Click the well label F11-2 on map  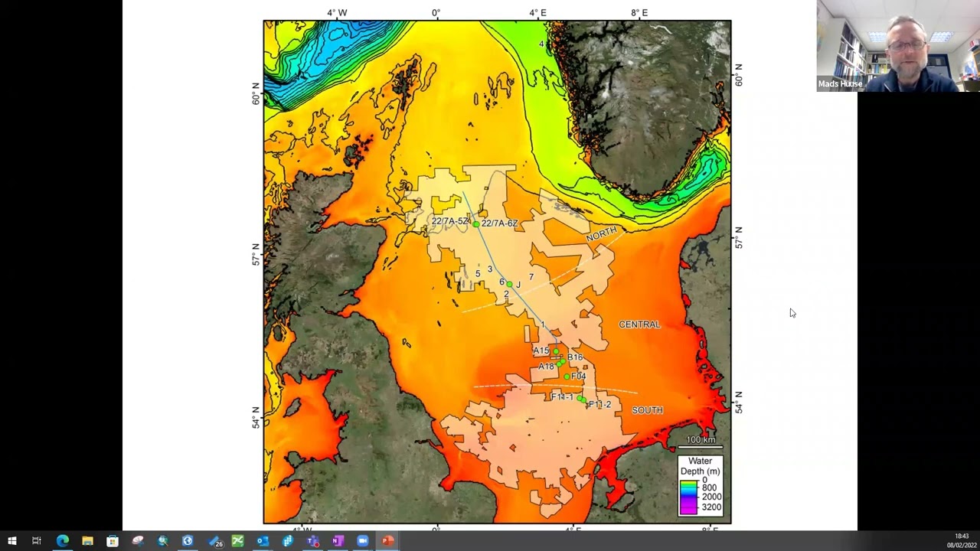coord(599,404)
